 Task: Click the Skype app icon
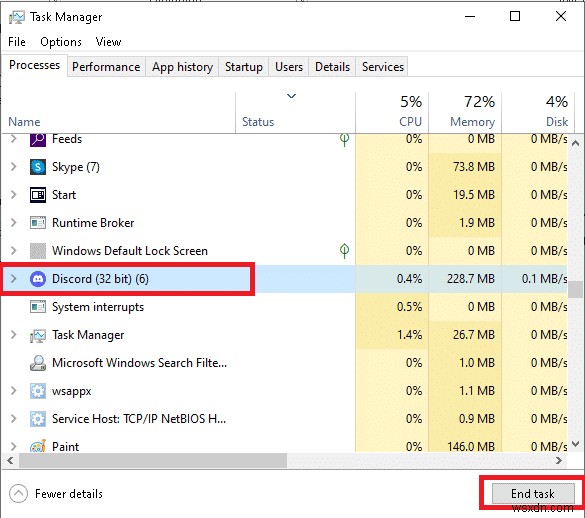(38, 167)
